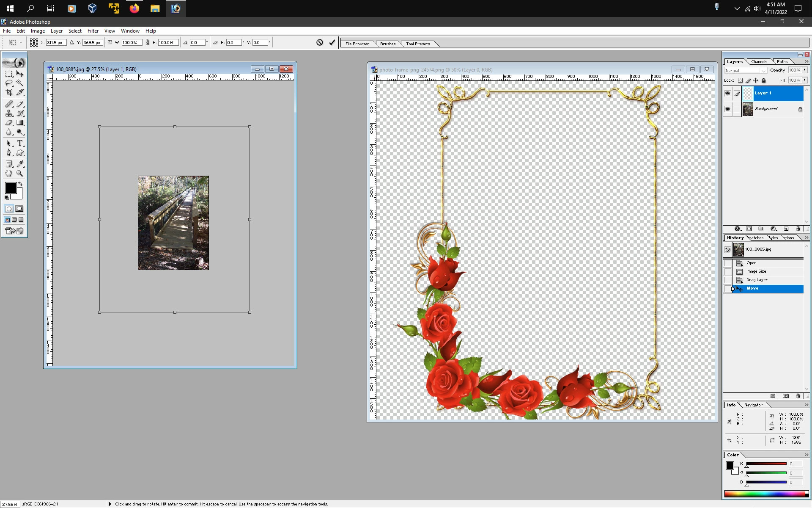Activate the Zoom tool in toolbox
This screenshot has height=508, width=812.
pos(20,173)
